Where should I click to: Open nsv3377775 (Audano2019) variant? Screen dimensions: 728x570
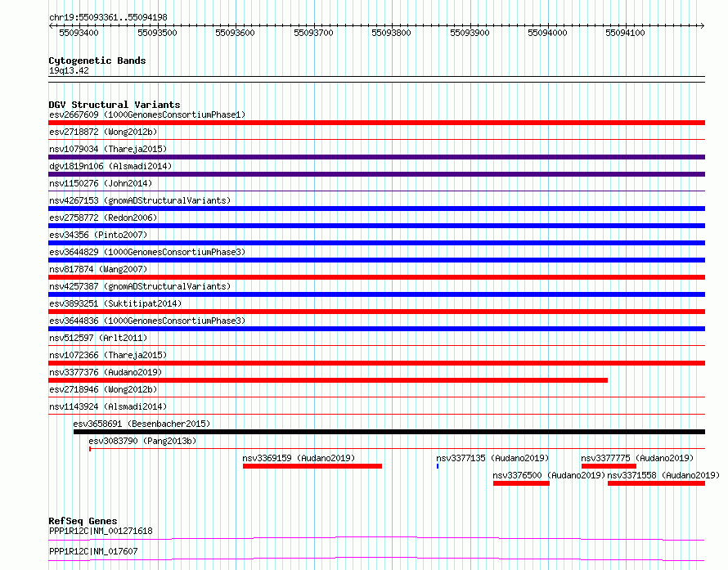tap(637, 458)
